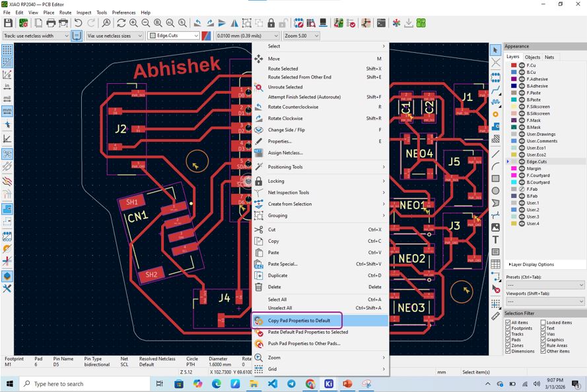Click the Undo arrow icon

[78, 23]
